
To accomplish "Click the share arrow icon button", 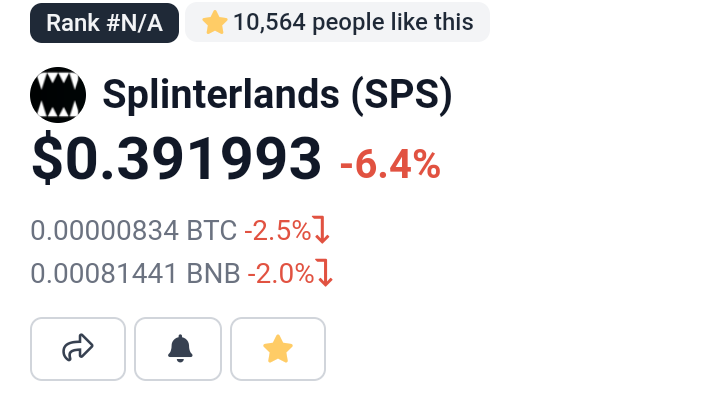I will 78,349.
